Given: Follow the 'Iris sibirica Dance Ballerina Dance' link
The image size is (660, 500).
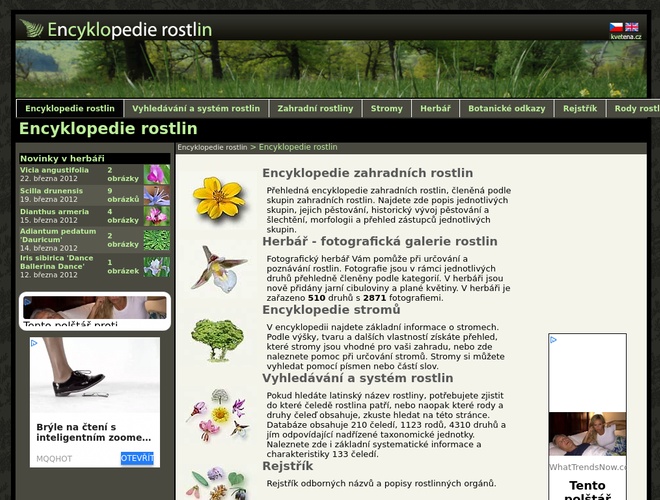Looking at the screenshot, I should [x=56, y=262].
